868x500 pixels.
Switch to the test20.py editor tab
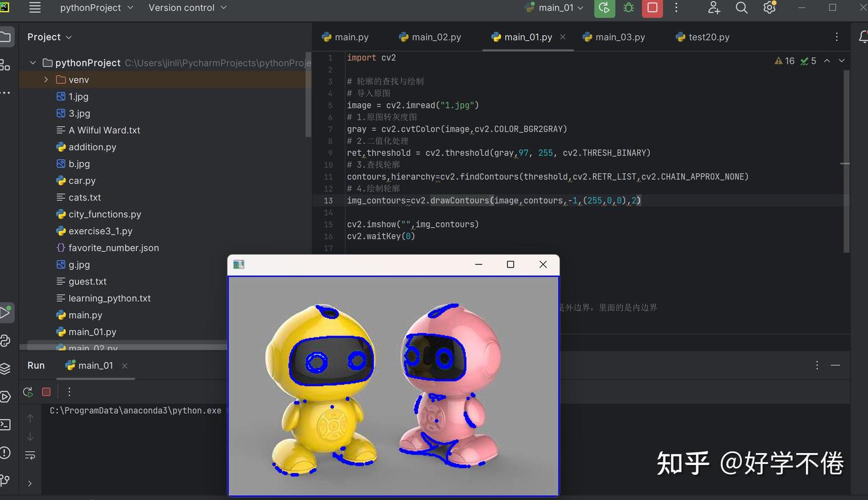702,37
